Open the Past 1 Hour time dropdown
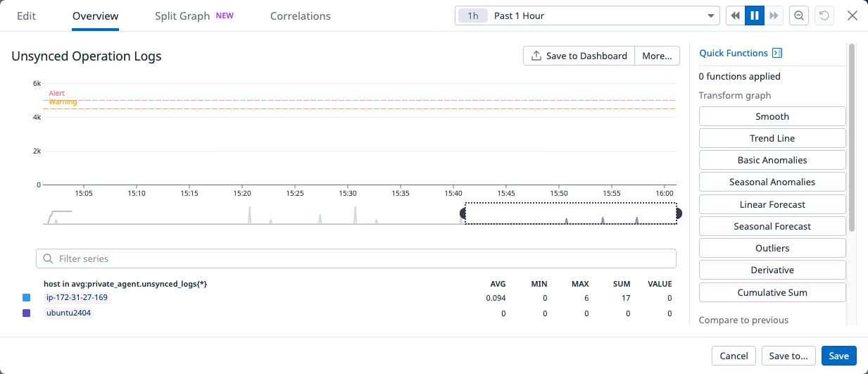Screen dimensions: 868x374 click(x=710, y=15)
